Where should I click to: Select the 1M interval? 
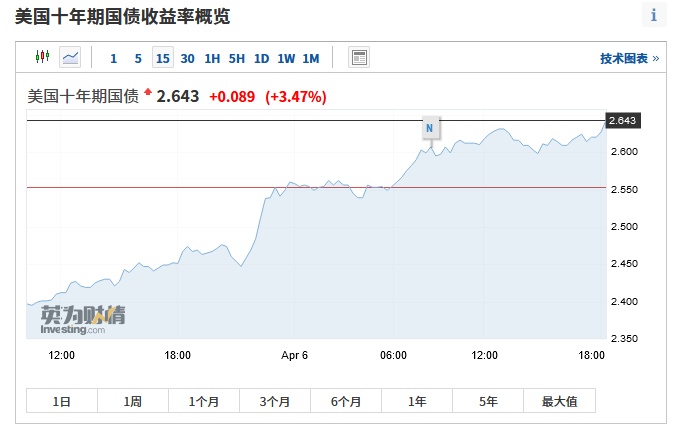point(311,58)
